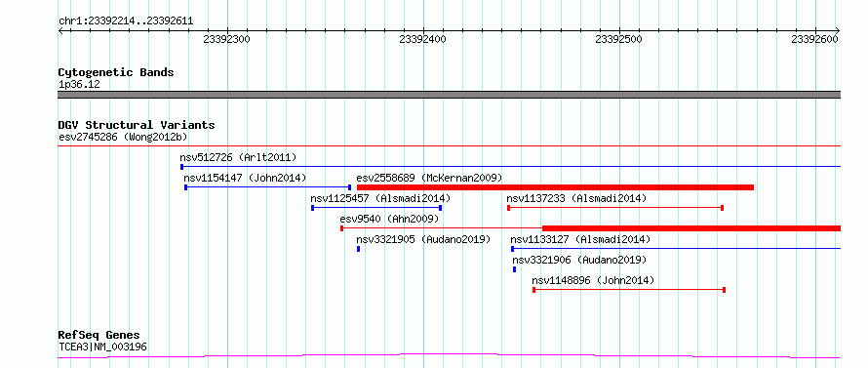Image resolution: width=868 pixels, height=368 pixels.
Task: Click the nsv3321906 (Audano2019) small blue marker
Action: (514, 269)
